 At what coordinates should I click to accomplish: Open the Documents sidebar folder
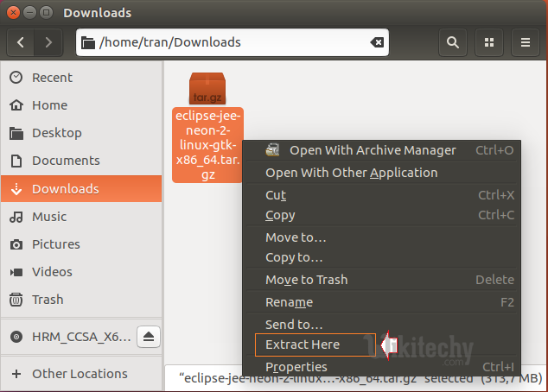coord(63,161)
